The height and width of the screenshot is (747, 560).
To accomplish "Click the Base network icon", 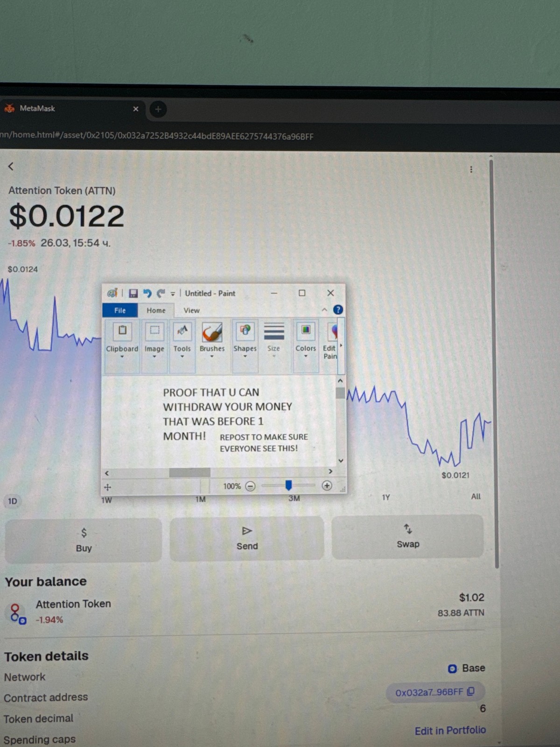I will point(452,669).
